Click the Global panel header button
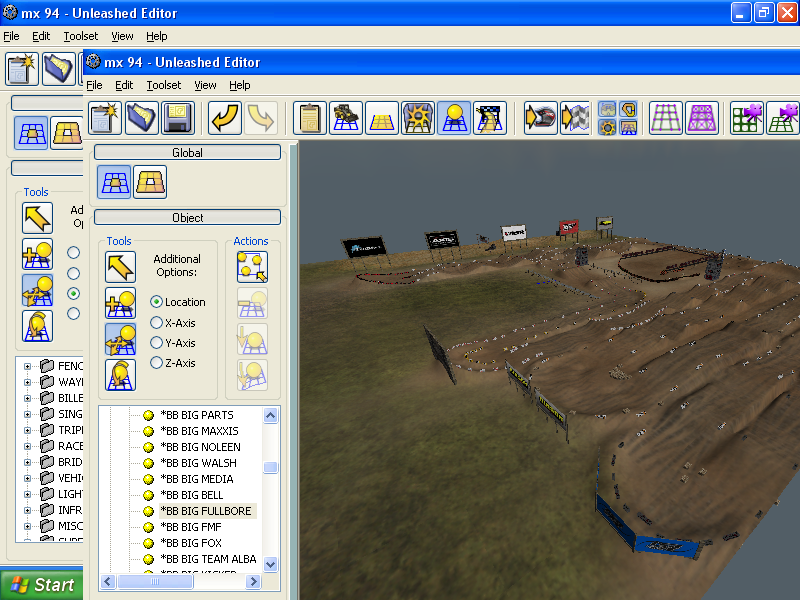The image size is (800, 600). click(x=187, y=153)
